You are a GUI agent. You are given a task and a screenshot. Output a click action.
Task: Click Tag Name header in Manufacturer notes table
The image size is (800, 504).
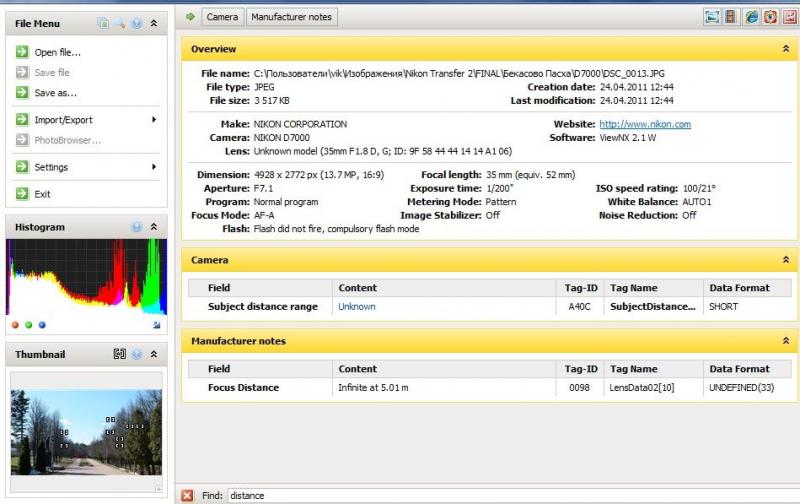click(x=654, y=369)
